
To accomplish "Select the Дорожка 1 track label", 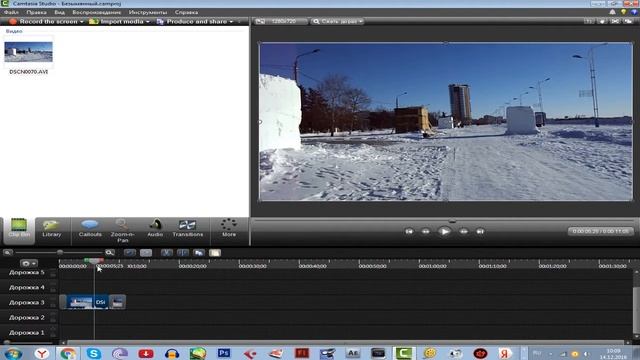I will [x=27, y=333].
